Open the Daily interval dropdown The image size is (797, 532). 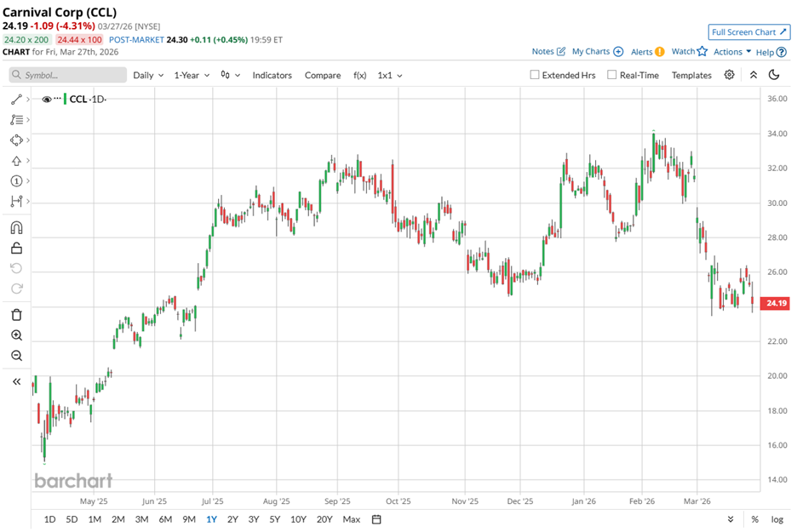pyautogui.click(x=148, y=75)
